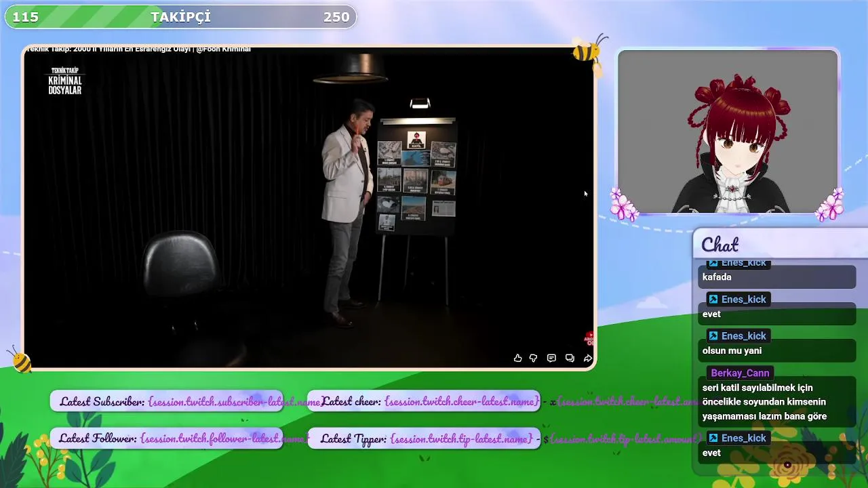Click the 'Chat' panel heading
868x488 pixels.
click(719, 244)
